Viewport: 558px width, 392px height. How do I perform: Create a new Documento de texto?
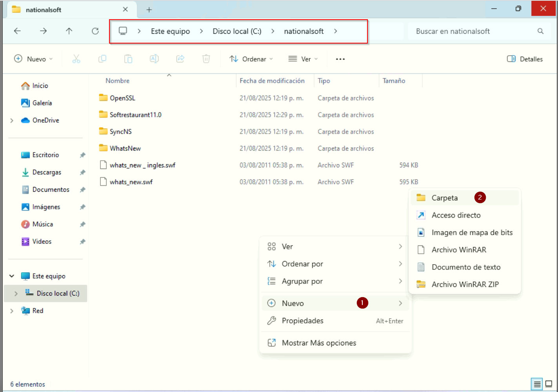coord(465,267)
